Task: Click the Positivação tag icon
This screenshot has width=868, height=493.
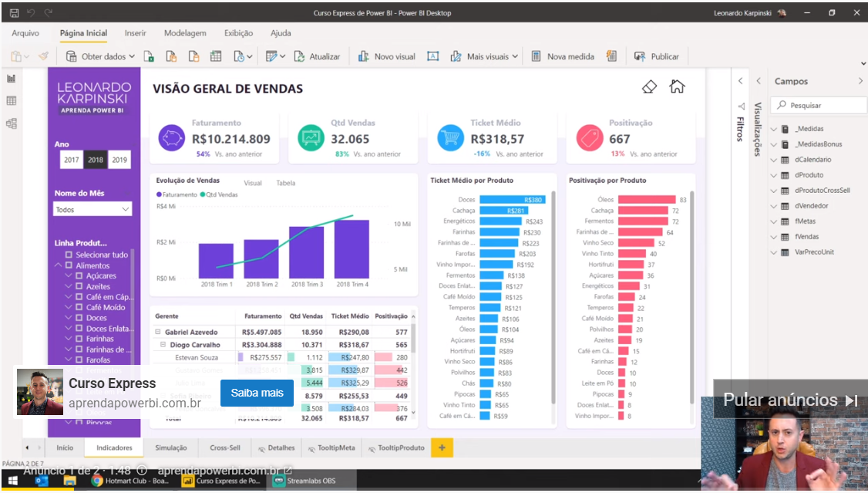Action: coord(590,138)
